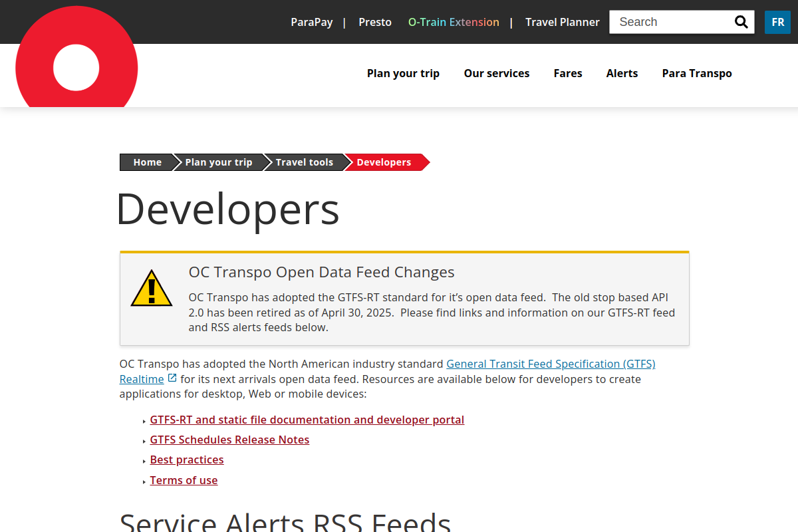Open GTFS-RT and static file documentation link
The width and height of the screenshot is (798, 532).
[x=307, y=420]
